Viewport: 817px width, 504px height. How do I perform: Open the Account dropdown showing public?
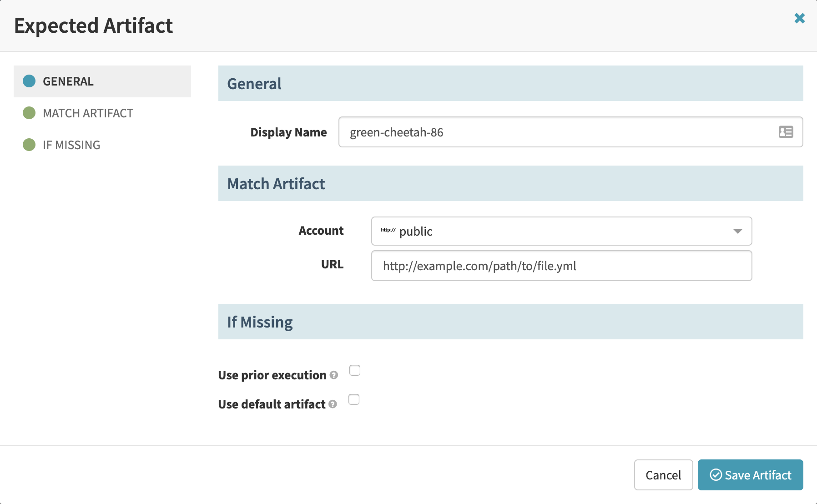pos(561,231)
